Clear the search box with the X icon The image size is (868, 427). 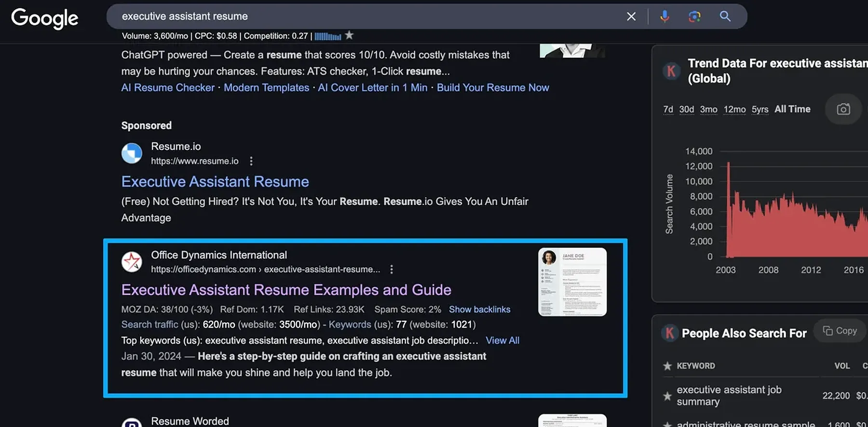631,16
